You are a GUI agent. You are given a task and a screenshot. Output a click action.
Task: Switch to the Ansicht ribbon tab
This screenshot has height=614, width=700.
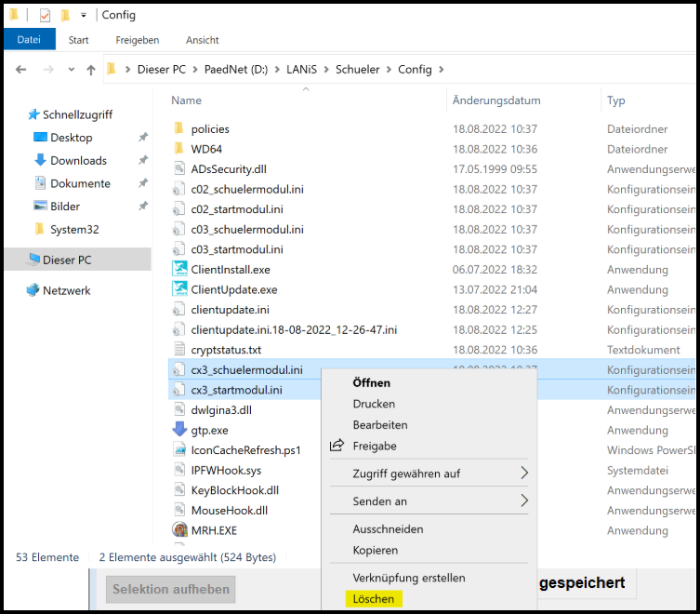click(x=202, y=40)
